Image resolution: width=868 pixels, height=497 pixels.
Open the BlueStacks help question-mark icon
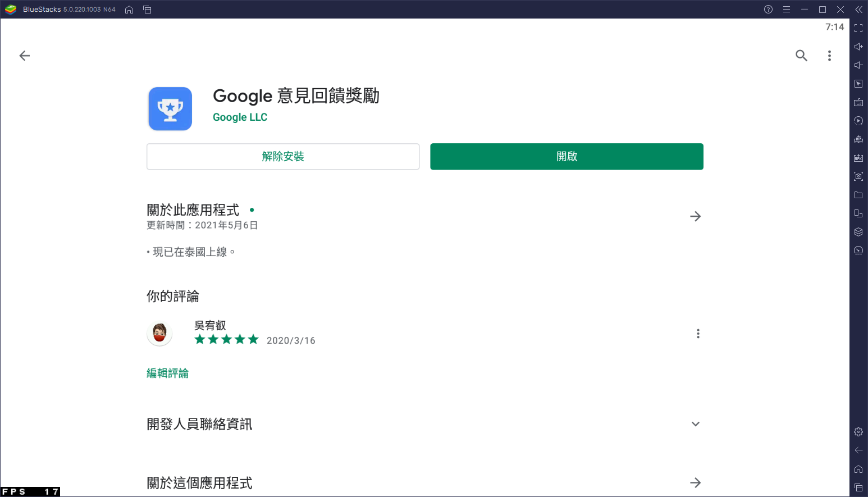click(x=769, y=10)
